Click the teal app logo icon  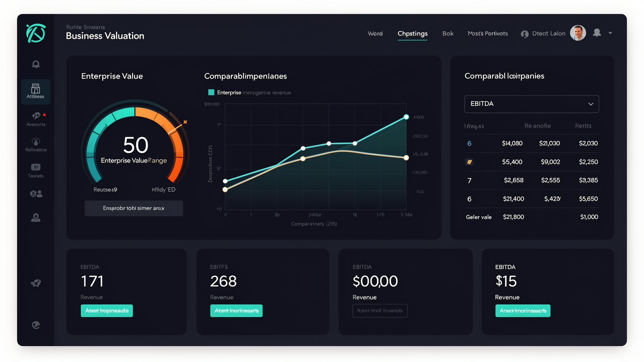(x=36, y=33)
